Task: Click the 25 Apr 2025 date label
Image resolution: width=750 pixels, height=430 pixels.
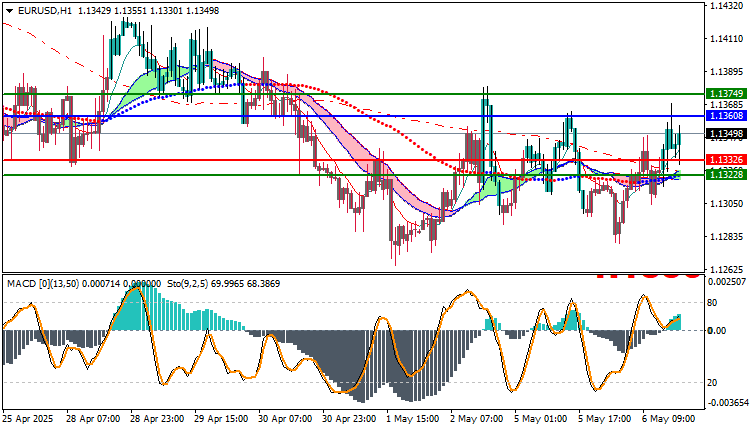Action: (28, 419)
